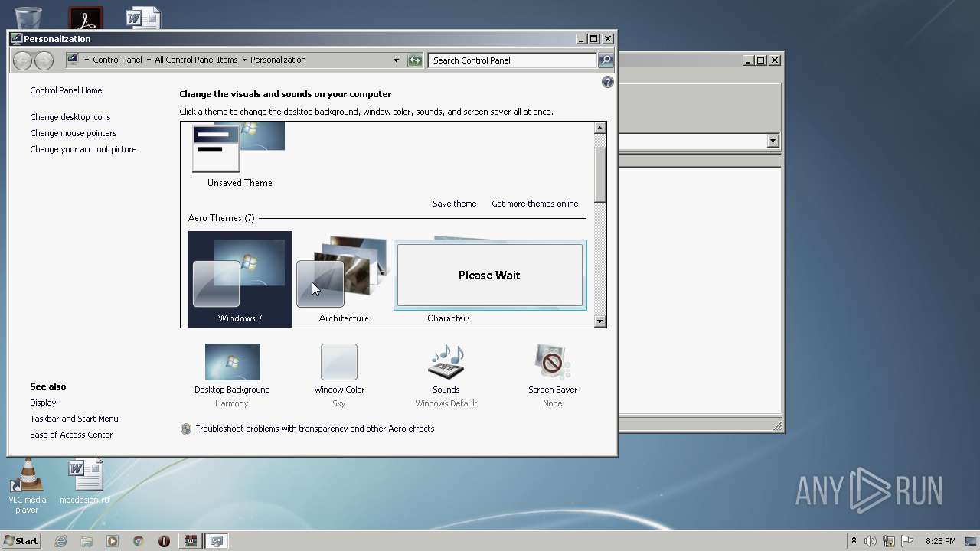Screen dimensions: 980x551
Task: Click the Back navigation arrow
Action: [22, 60]
